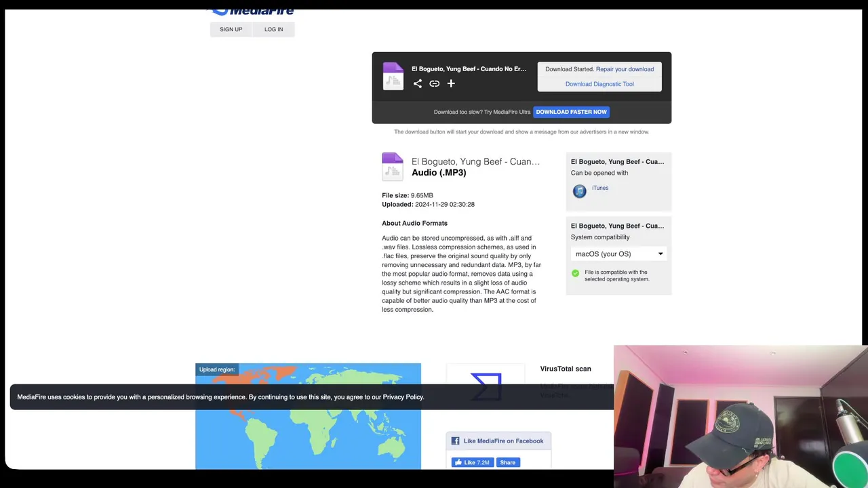Click the Uploaded 2024-11-29 02:30:28 date text

tap(428, 204)
